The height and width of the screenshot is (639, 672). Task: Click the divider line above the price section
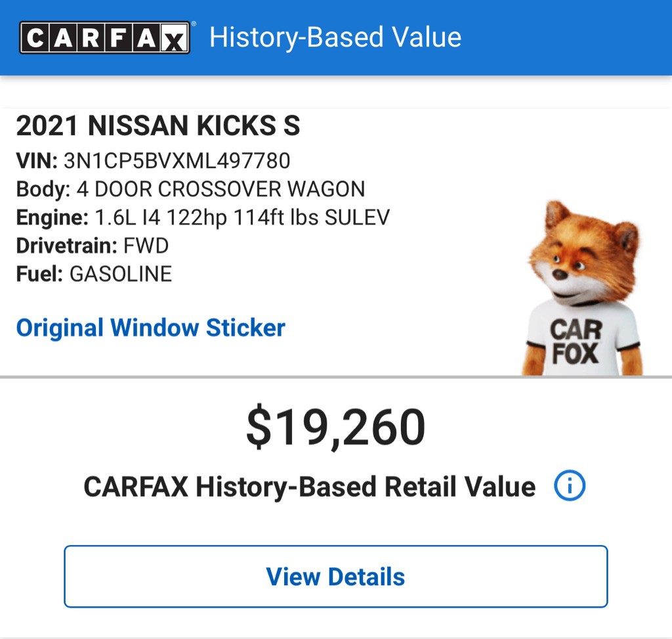coord(336,376)
